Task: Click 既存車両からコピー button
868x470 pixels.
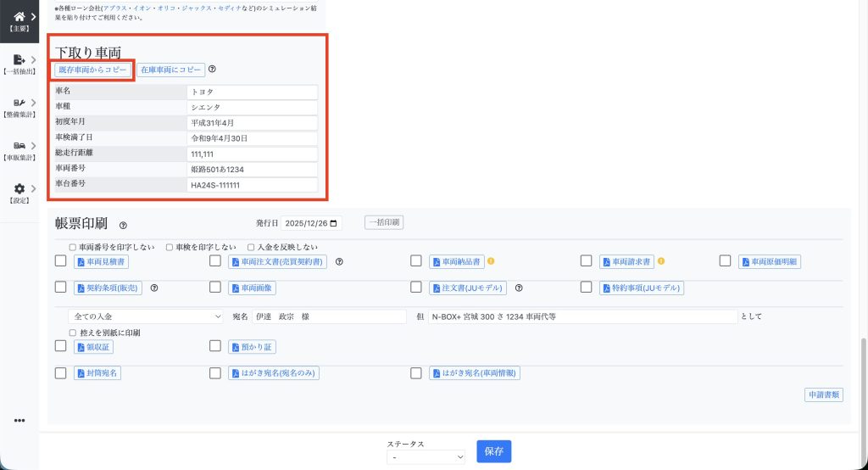Action: (93, 70)
